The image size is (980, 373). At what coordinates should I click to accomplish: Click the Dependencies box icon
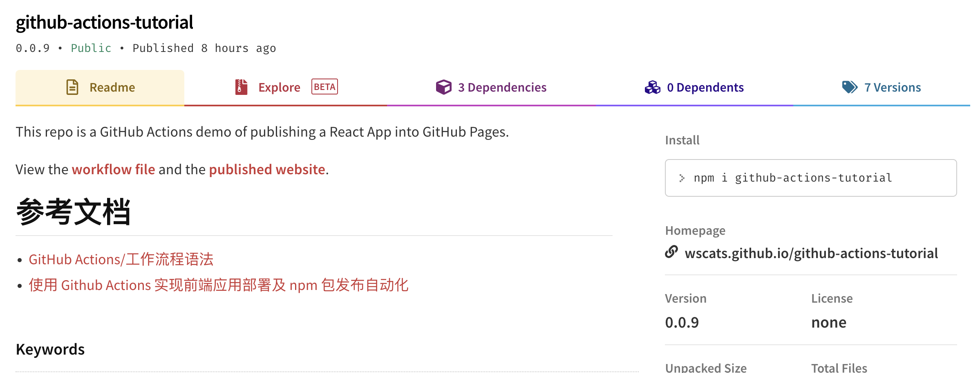pos(443,87)
